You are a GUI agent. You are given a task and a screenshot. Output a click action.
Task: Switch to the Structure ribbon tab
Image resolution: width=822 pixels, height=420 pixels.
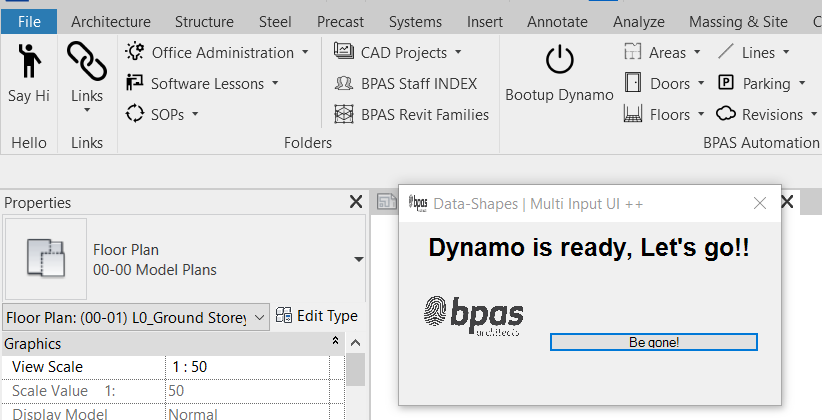tap(204, 21)
